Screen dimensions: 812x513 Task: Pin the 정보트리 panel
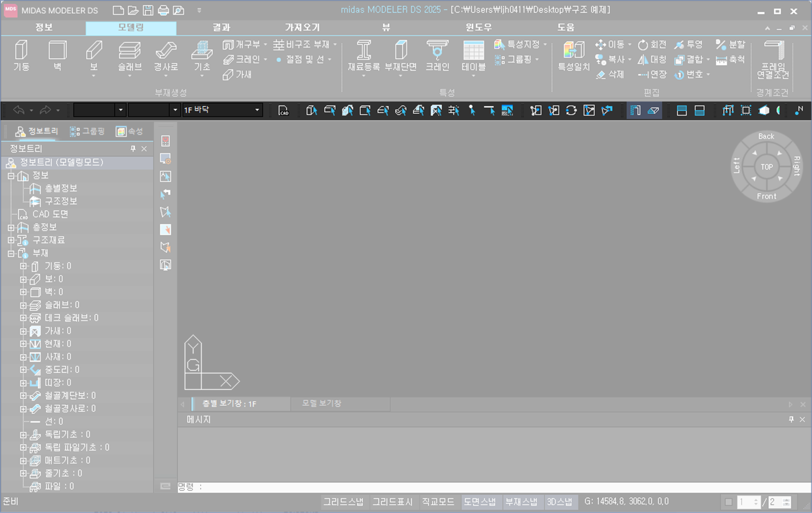point(133,148)
